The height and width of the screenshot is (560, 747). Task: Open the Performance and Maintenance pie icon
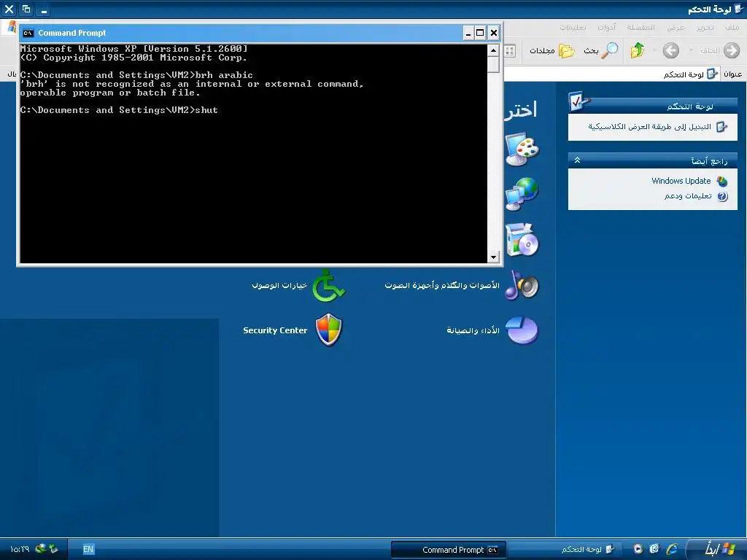click(522, 330)
